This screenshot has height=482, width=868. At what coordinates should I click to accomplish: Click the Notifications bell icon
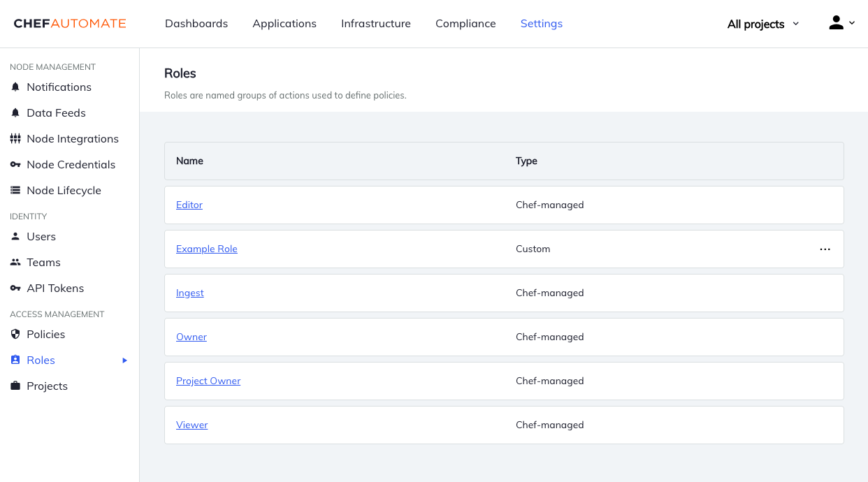pyautogui.click(x=15, y=87)
